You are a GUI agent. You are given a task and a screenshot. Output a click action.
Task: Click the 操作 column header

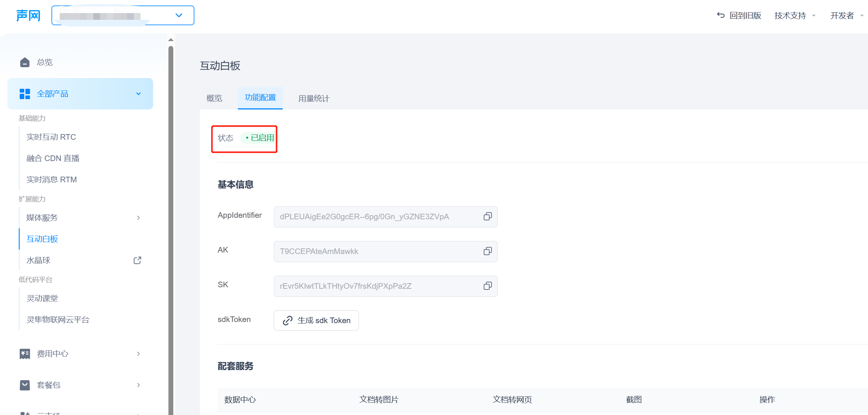click(x=767, y=400)
